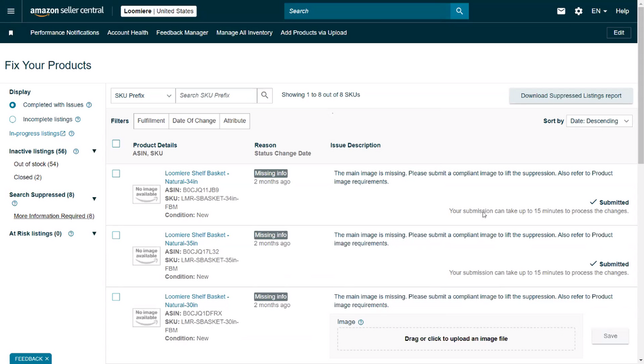Open Add Products via Upload
Screen dimensions: 644x364
pos(314,33)
